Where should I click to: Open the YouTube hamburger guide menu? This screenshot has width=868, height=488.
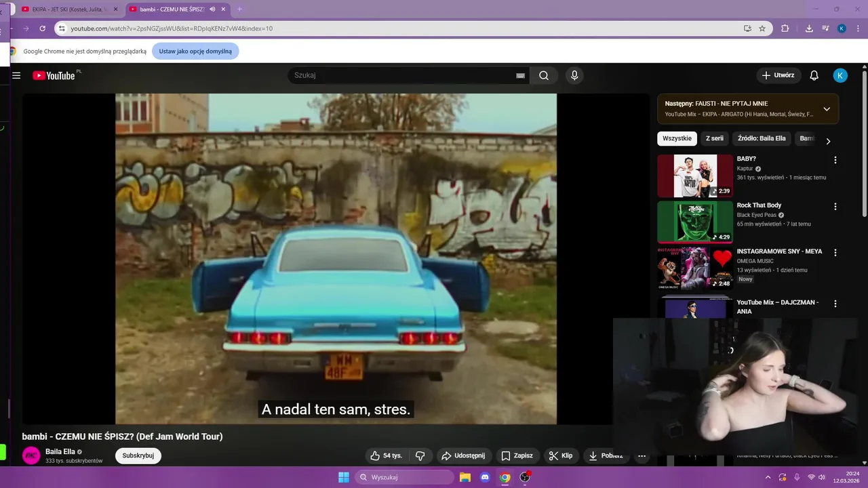[x=16, y=75]
